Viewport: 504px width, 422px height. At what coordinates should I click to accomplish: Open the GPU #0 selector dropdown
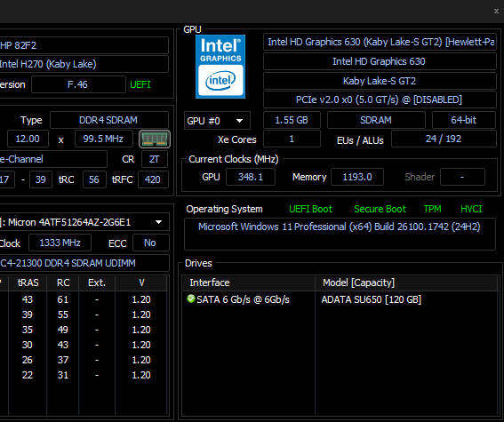tap(217, 121)
